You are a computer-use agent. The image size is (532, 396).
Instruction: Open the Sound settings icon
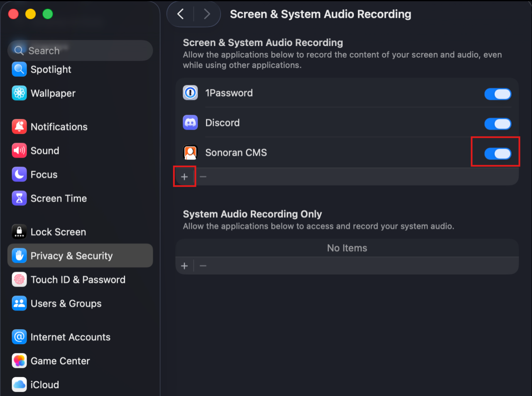pyautogui.click(x=19, y=151)
